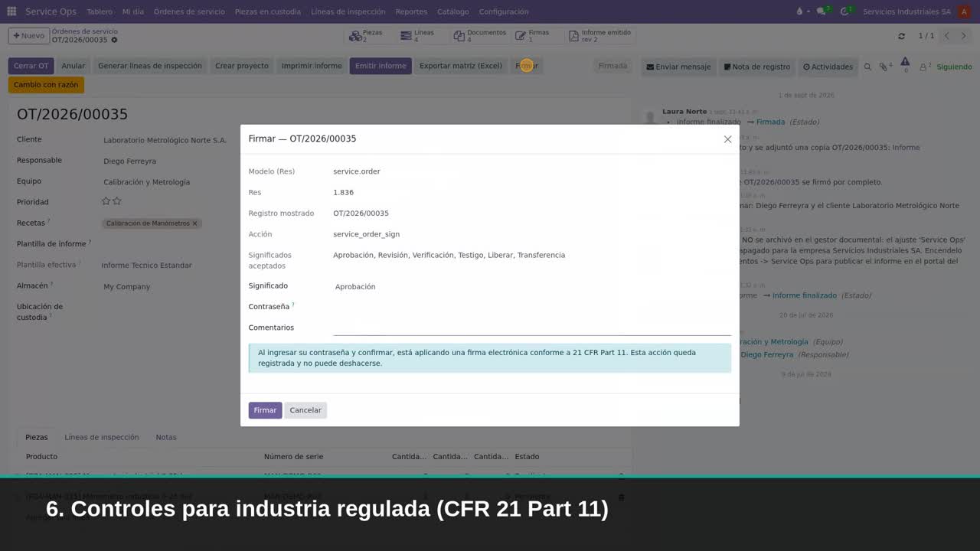Open Servicios Industriales SA company switcher
This screenshot has height=551, width=980.
pos(906,11)
